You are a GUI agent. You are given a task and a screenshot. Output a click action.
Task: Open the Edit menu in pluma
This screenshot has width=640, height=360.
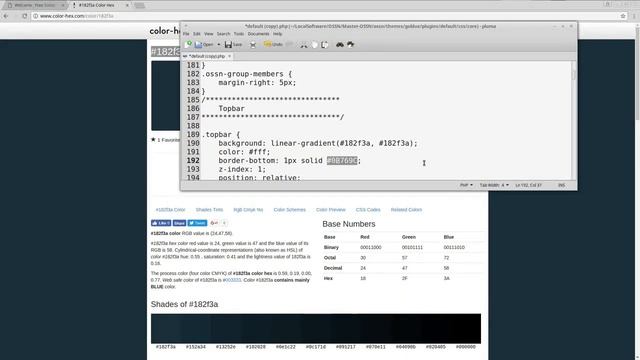pos(197,34)
